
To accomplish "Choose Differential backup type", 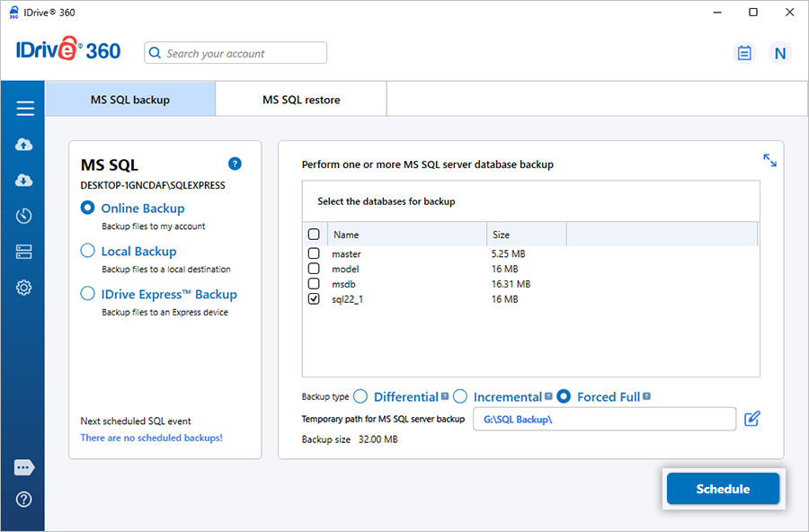I will point(360,396).
